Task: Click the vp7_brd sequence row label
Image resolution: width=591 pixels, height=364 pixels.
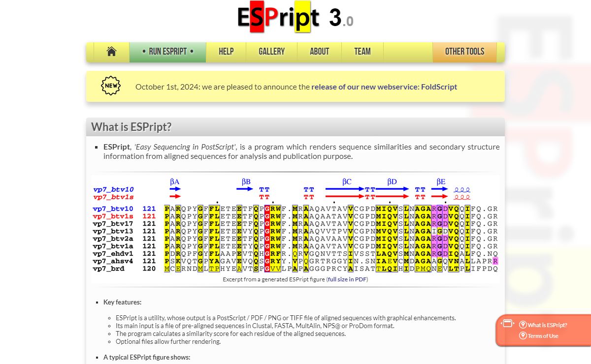Action: [108, 269]
